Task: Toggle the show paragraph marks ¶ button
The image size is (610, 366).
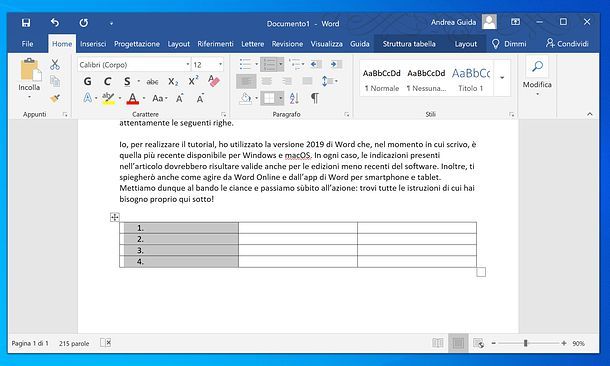Action: pos(315,98)
